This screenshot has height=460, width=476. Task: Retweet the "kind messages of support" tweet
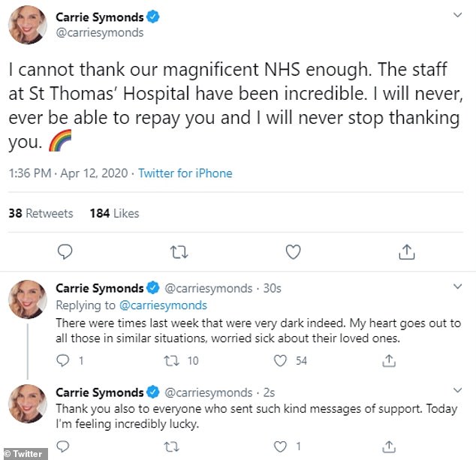pyautogui.click(x=173, y=447)
